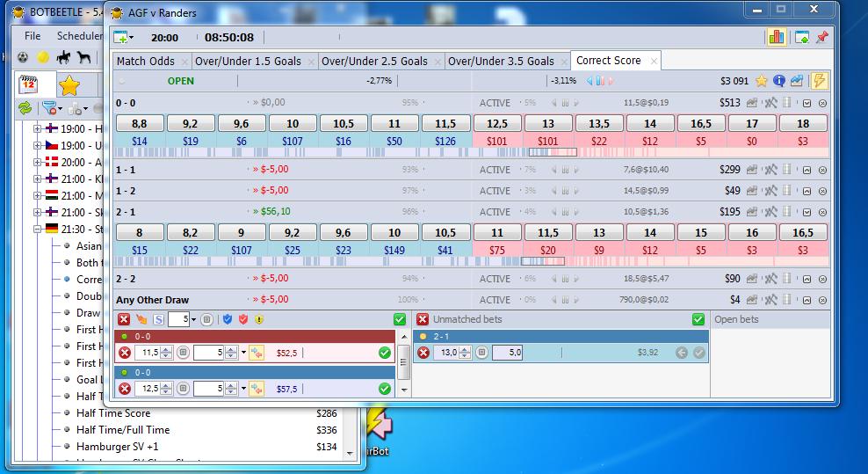Click the orange pointer icon in bet panel toolbar

[141, 319]
